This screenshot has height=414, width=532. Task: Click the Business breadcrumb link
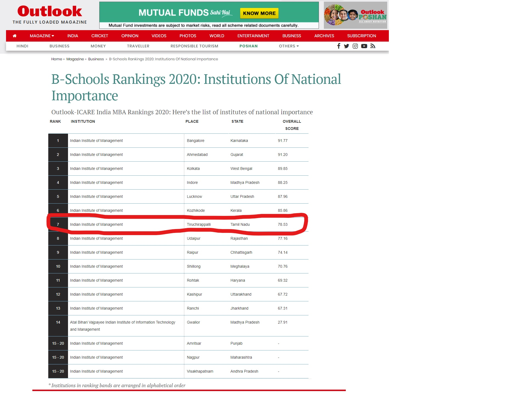coord(96,59)
